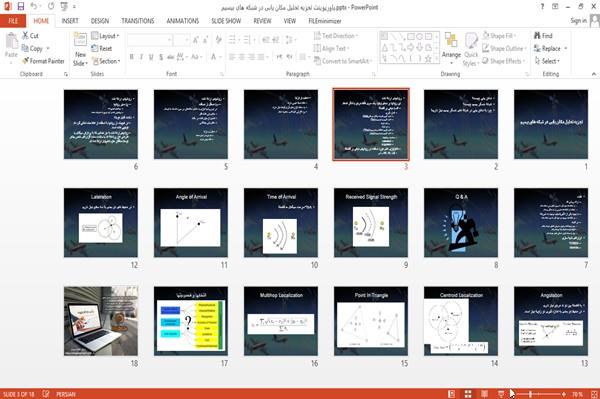Click spell check icon in status bar

(x=46, y=394)
